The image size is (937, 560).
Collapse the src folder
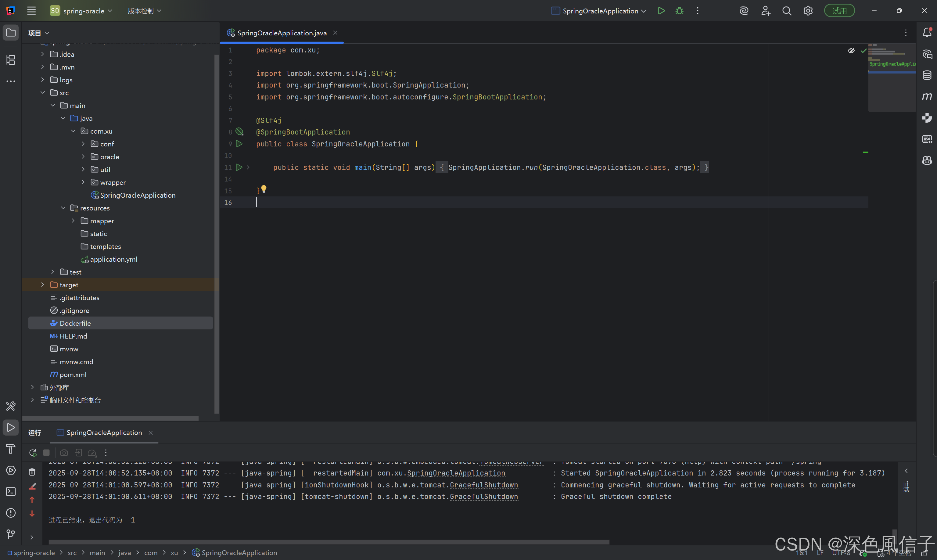point(42,92)
